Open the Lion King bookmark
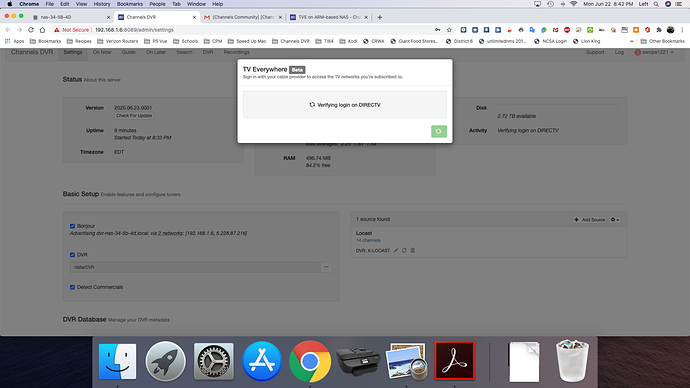Screen dimensions: 690x388 587,41
